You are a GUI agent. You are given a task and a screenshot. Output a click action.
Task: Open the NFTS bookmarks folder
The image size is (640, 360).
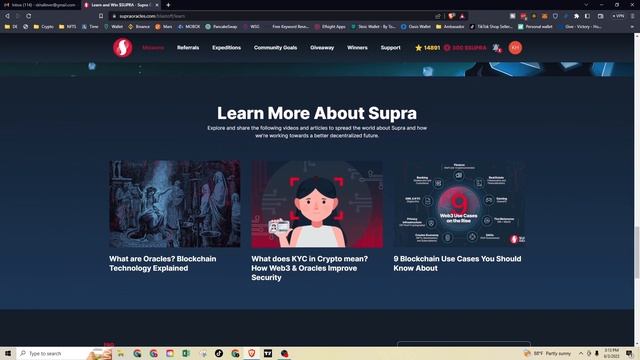coord(67,27)
